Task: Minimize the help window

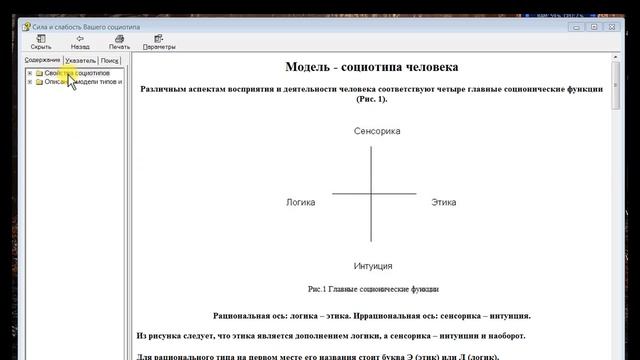Action: 576,27
